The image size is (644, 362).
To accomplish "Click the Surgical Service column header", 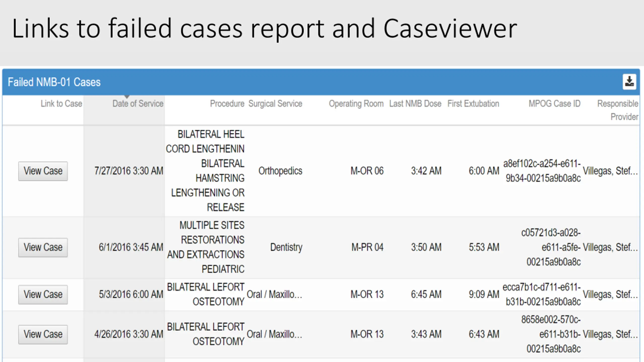I will tap(275, 104).
